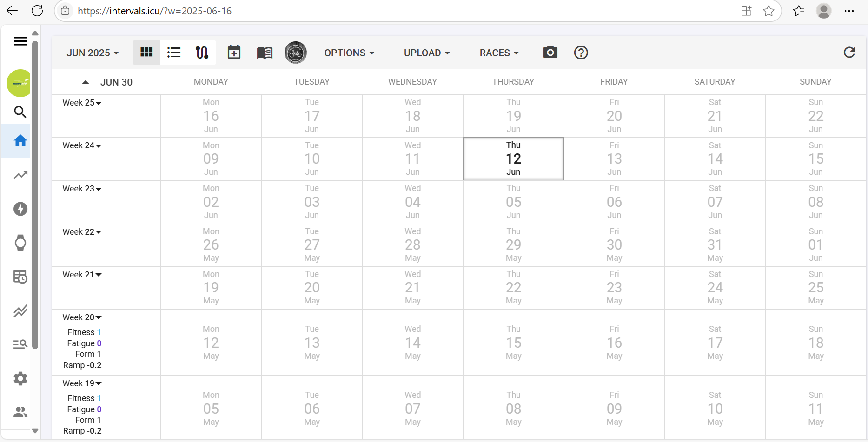This screenshot has width=868, height=442.
Task: Collapse the Week 20 summary
Action: (x=99, y=318)
